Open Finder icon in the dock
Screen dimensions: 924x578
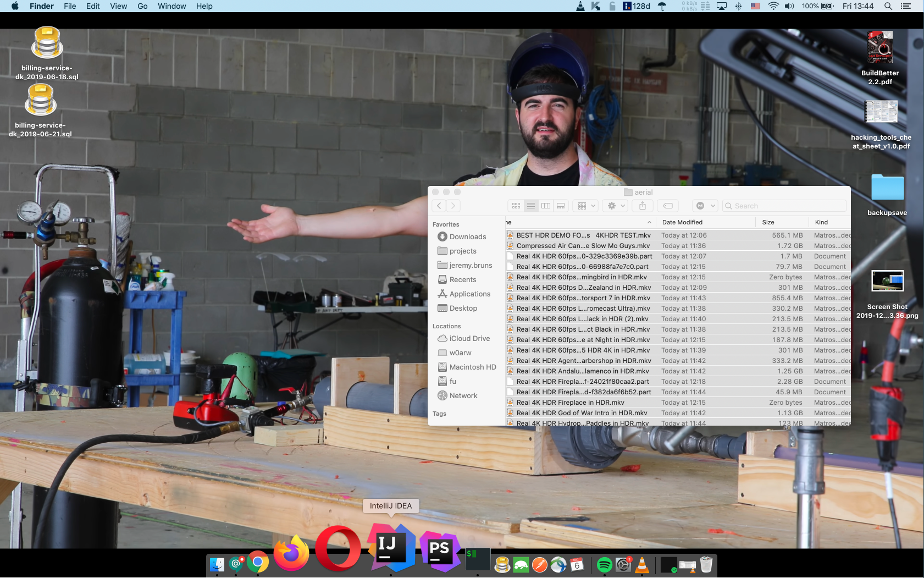click(x=217, y=564)
